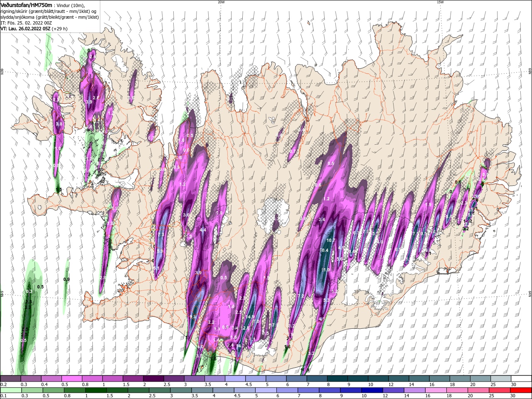
Task: Click the '0.2' label in the snowfall legend
Action: tap(3, 384)
